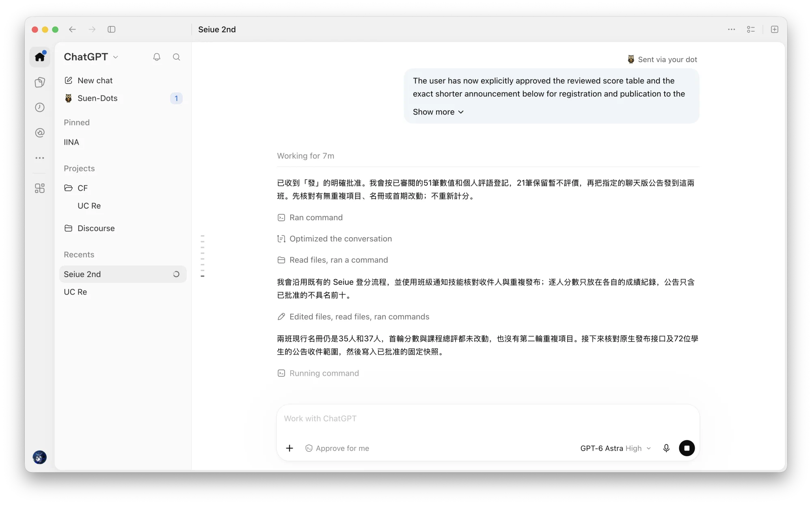The width and height of the screenshot is (812, 505).
Task: Expand the ChatGPT workspace dropdown
Action: pyautogui.click(x=91, y=57)
